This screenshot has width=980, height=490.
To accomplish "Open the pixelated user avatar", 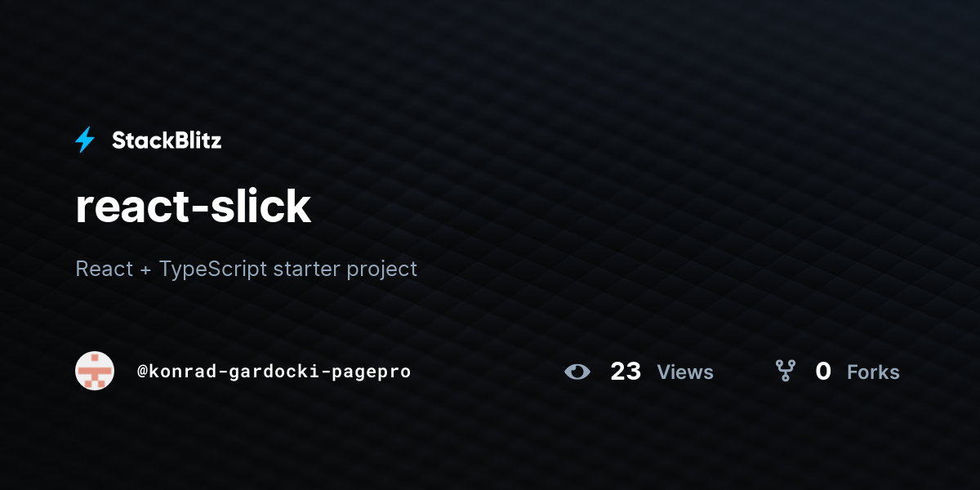I will tap(95, 371).
